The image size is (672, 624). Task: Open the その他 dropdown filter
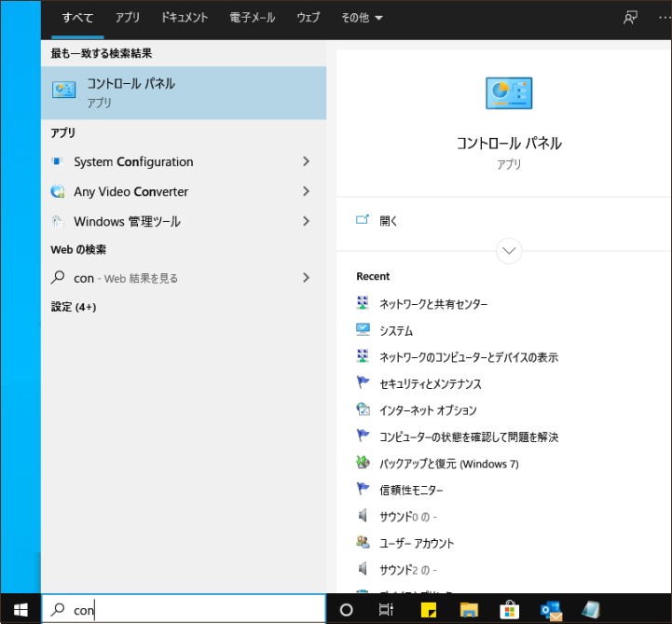362,18
